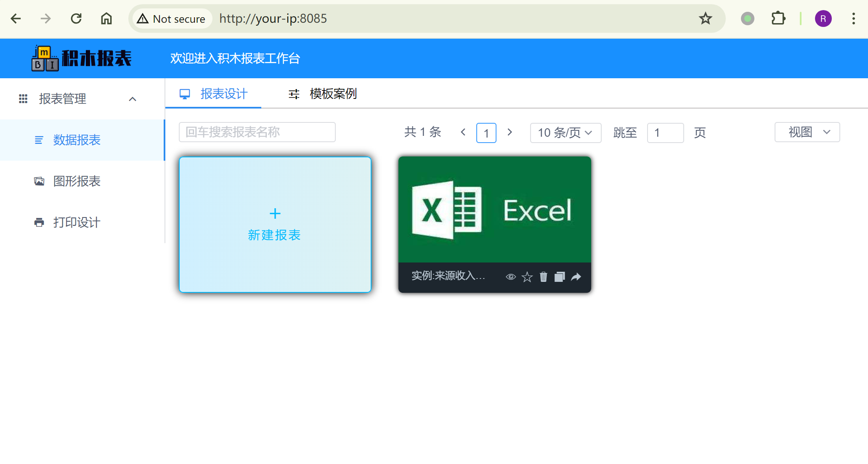Go to next page arrow
868x464 pixels.
(x=510, y=132)
